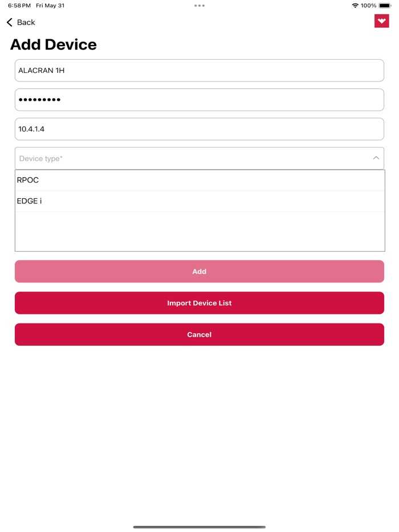Tap the red brand logo icon
The image size is (399, 532).
pos(381,21)
